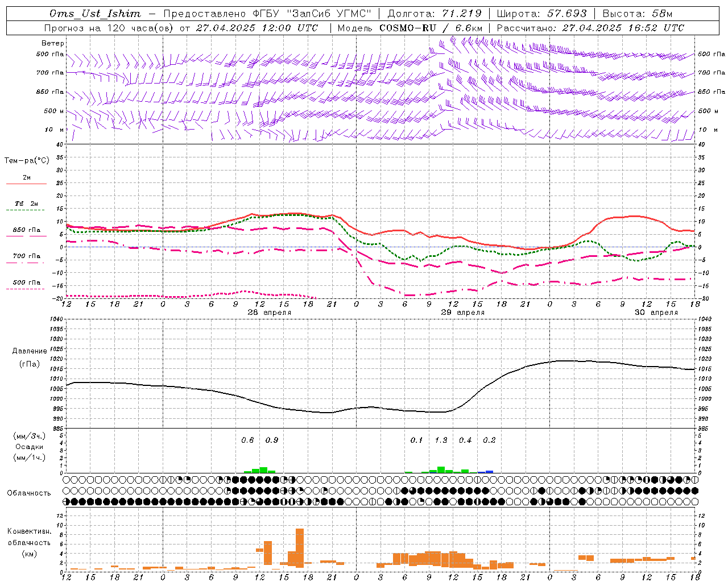Click the 30 апреля date label

click(x=656, y=313)
